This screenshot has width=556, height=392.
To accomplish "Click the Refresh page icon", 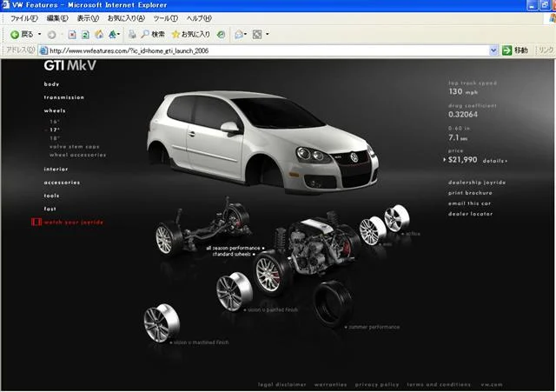I will (85, 35).
